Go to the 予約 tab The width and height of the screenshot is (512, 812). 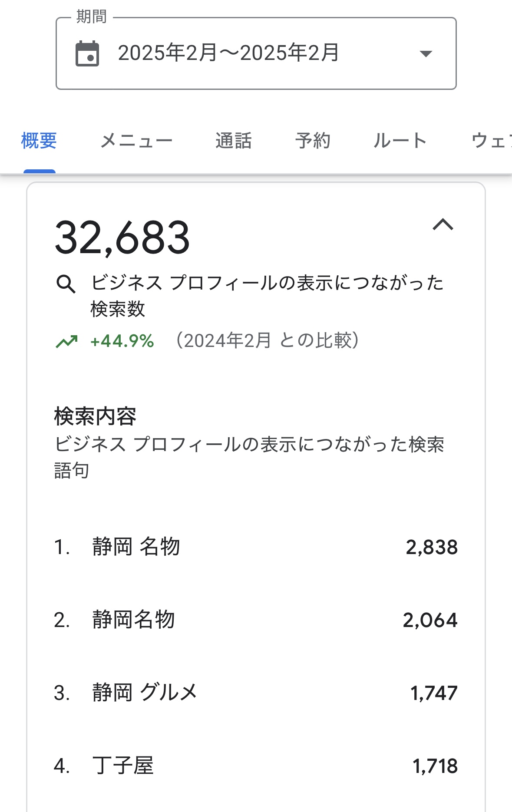point(313,141)
